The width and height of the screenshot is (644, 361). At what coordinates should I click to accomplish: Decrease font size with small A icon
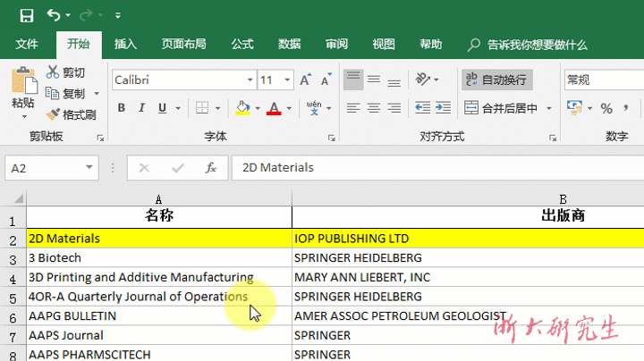click(x=326, y=80)
